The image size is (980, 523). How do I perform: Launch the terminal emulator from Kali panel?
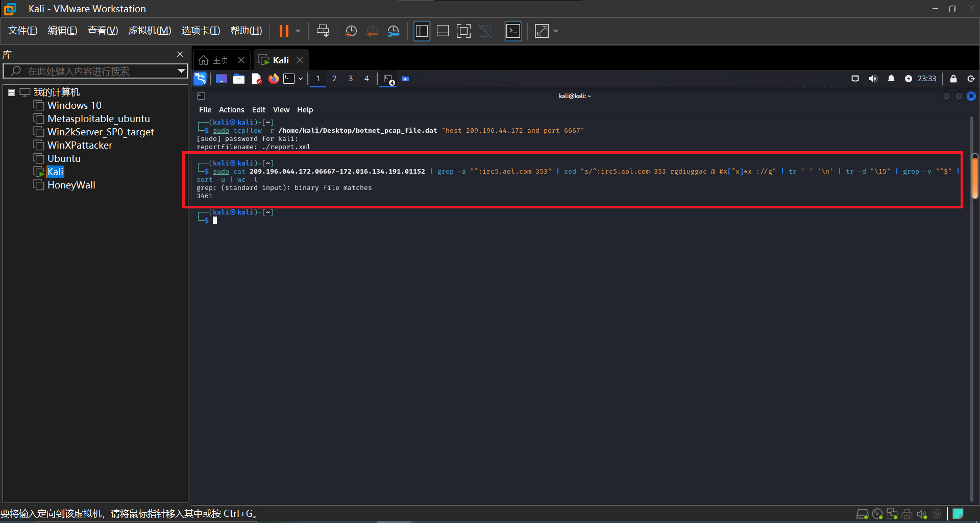pos(289,79)
